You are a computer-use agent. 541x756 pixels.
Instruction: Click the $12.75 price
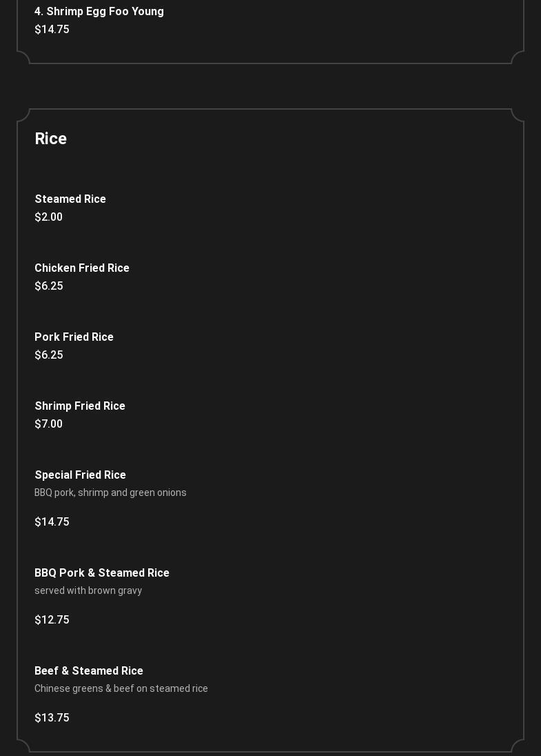(52, 620)
